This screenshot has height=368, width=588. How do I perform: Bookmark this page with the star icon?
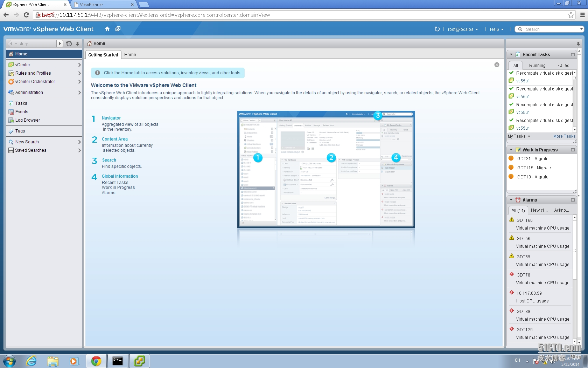(x=571, y=15)
